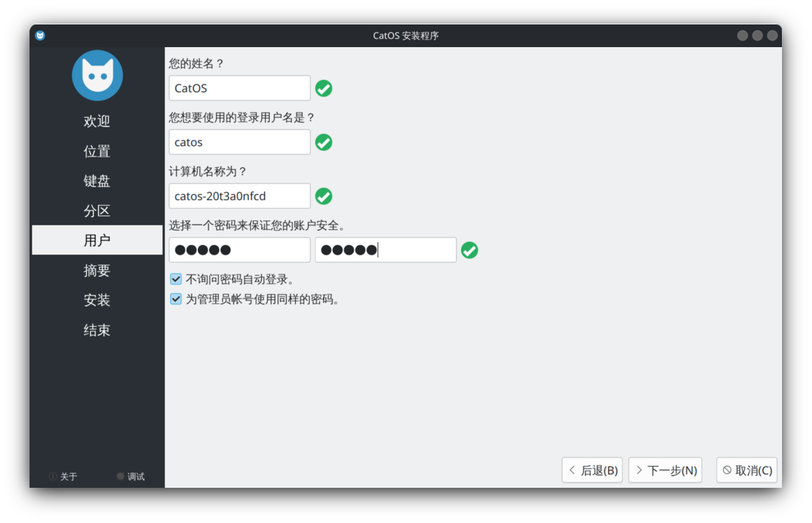
Task: Proceed with 下一步(N) button
Action: [x=665, y=470]
